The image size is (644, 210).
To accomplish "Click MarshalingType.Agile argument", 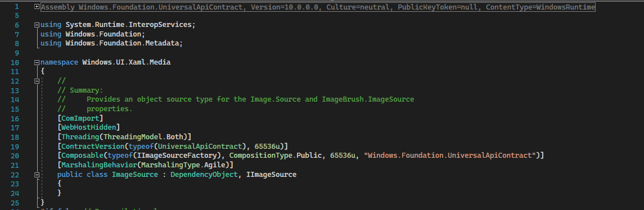I will click(183, 165).
